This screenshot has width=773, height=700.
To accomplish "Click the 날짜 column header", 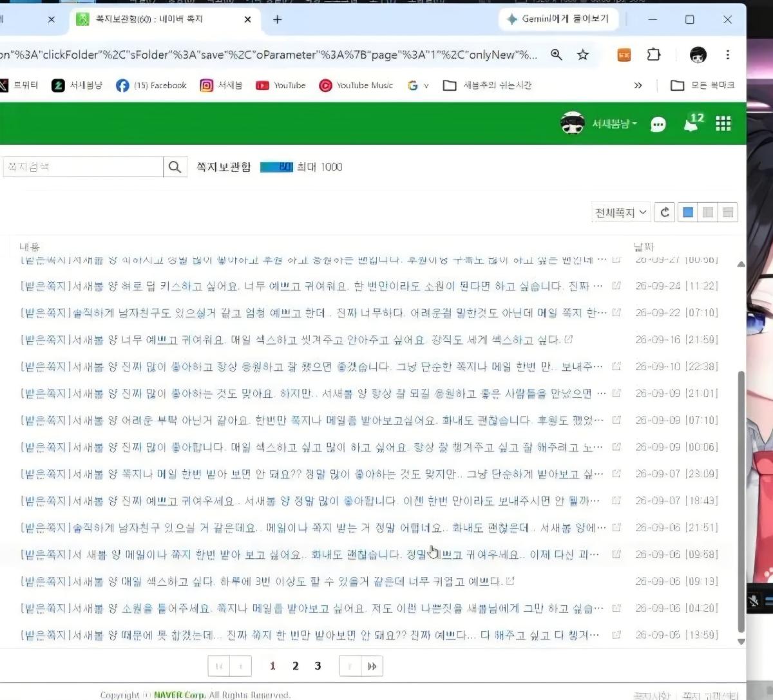I will click(x=644, y=247).
